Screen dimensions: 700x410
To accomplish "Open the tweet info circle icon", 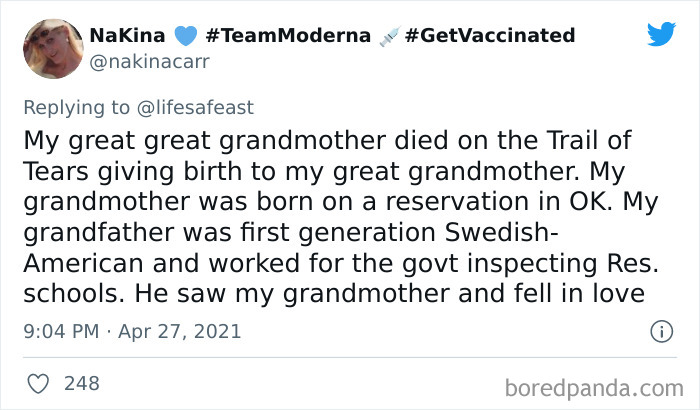I will pyautogui.click(x=660, y=331).
